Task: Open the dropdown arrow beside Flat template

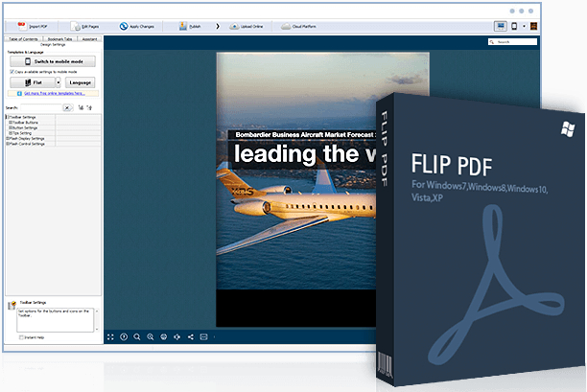Action: [x=58, y=83]
